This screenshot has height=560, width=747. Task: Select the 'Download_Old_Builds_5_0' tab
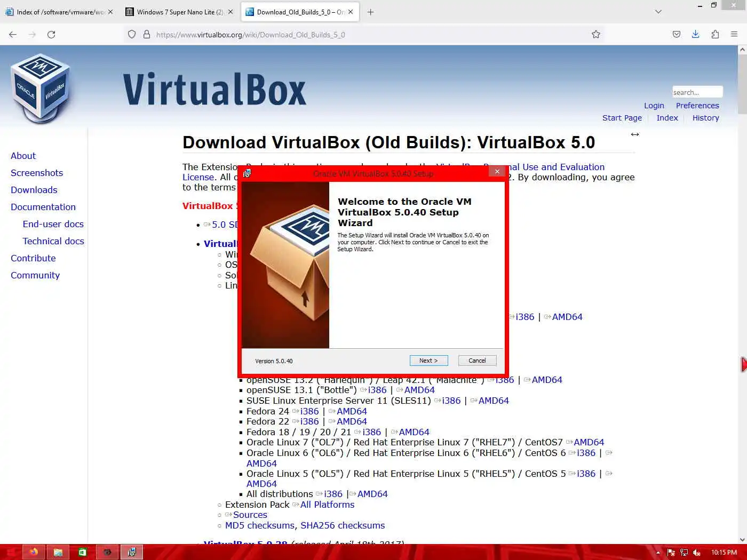(x=299, y=12)
